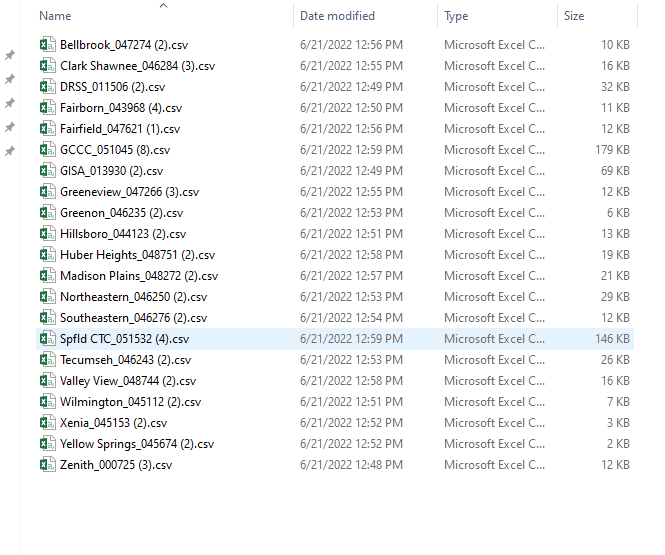Screen dimensions: 665x555
Task: Select the file name Greeneview_047266 (3).csv
Action: point(129,192)
